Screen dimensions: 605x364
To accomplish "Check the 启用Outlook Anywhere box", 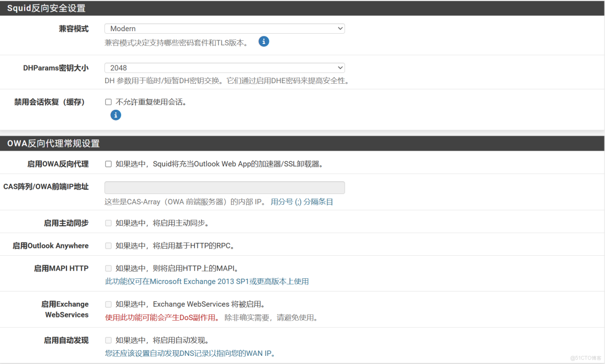I will pos(108,246).
